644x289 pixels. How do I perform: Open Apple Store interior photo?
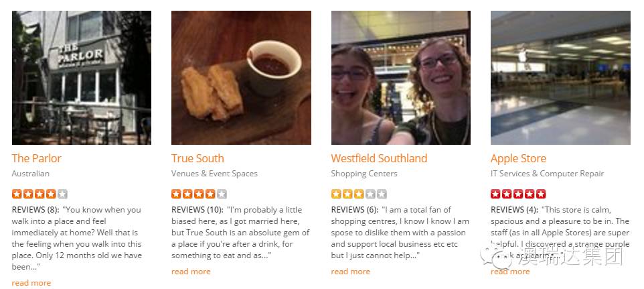coord(560,78)
